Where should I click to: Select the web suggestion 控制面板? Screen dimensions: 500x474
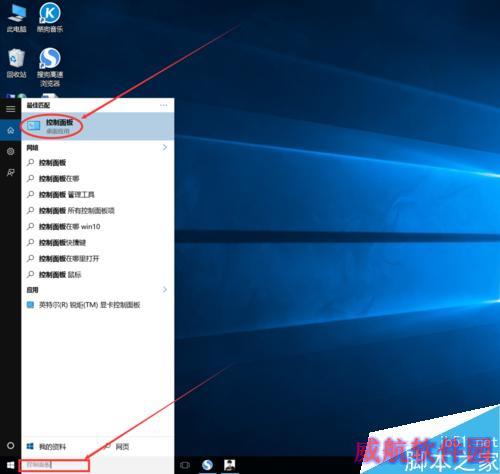(x=98, y=163)
